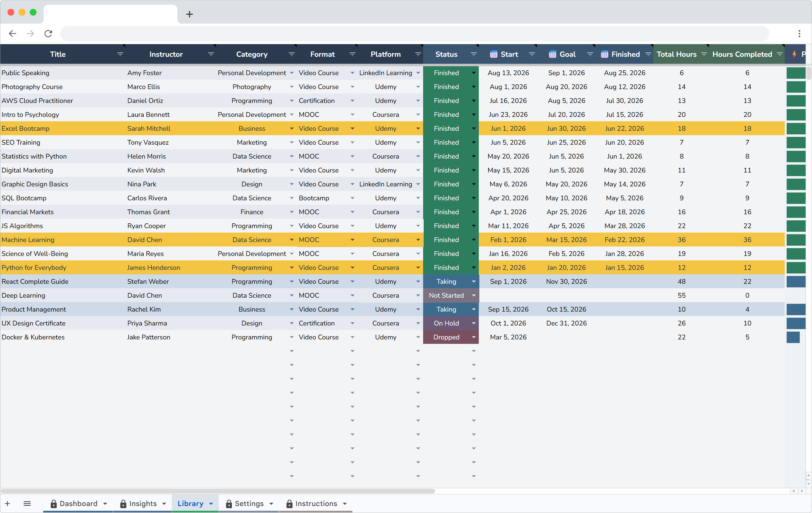Open the Platform dropdown for Public Speaking
Screen dimensions: 812x513
418,73
